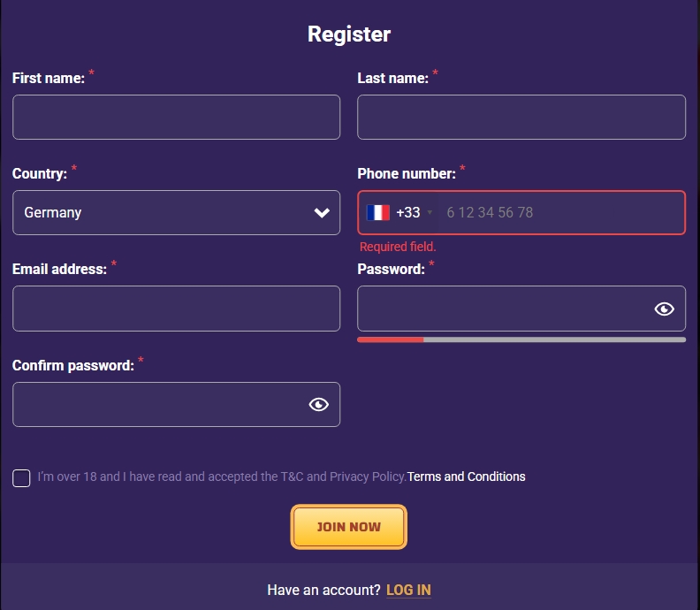700x610 pixels.
Task: Focus the First name input field
Action: click(176, 118)
